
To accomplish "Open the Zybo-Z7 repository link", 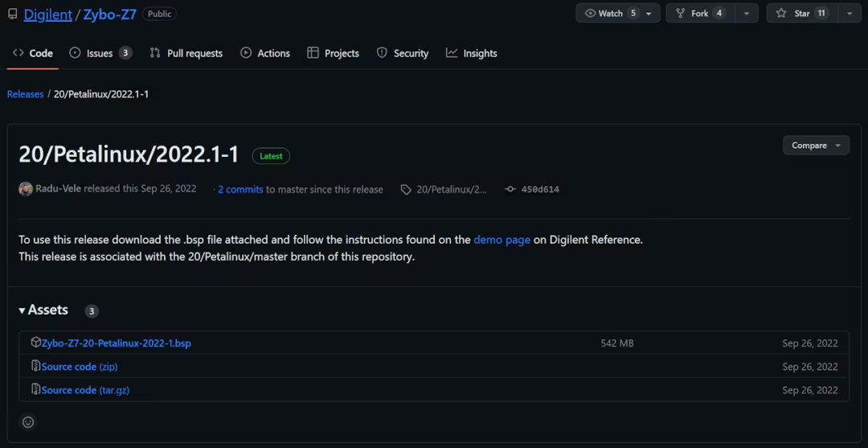I will pyautogui.click(x=109, y=14).
